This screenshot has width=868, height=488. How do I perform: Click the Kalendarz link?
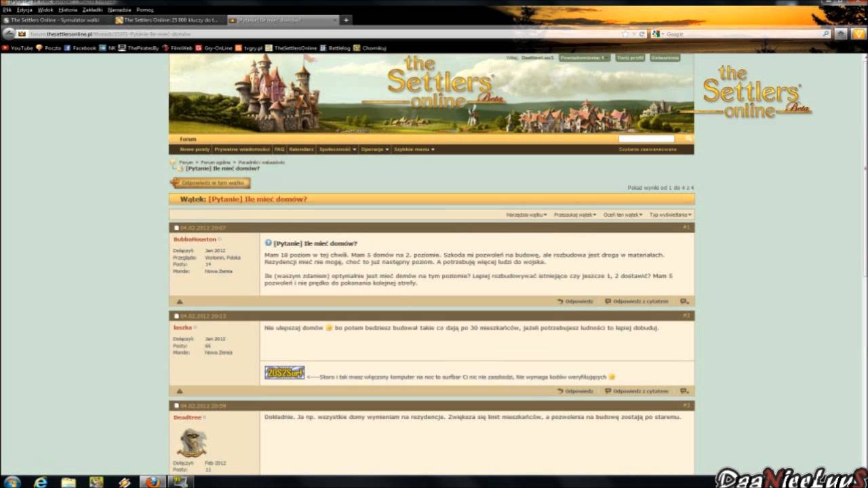point(301,149)
